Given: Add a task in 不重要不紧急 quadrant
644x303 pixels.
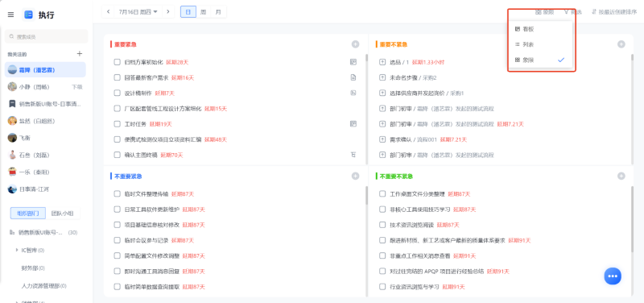Looking at the screenshot, I should click(x=621, y=176).
